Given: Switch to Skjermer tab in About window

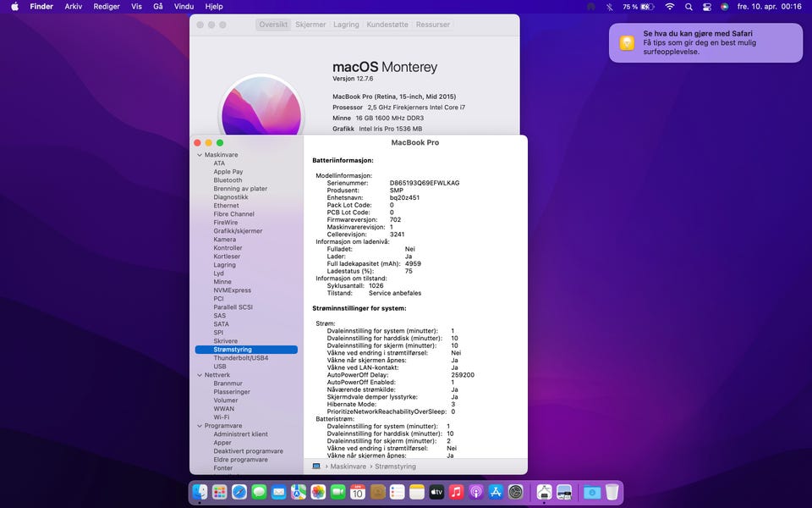Looking at the screenshot, I should [310, 25].
